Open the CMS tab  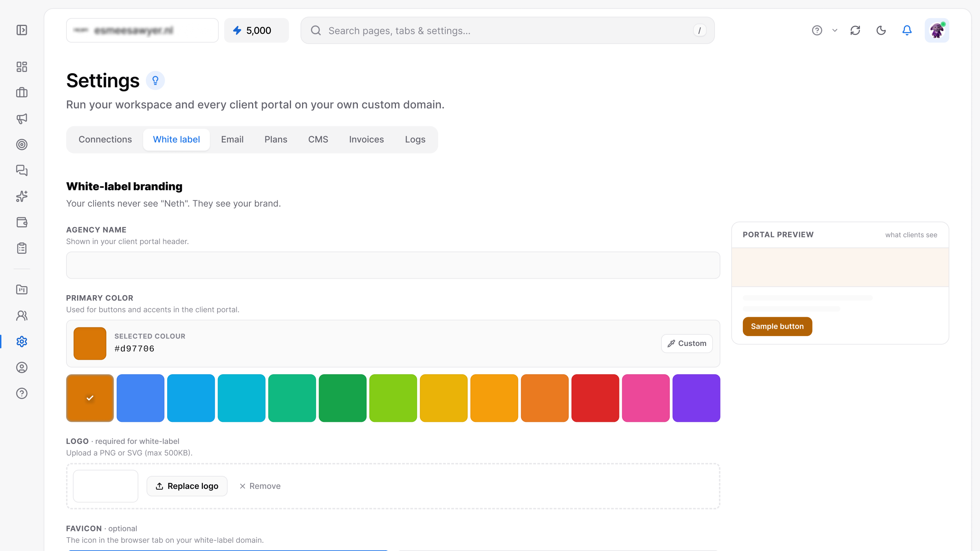point(318,139)
